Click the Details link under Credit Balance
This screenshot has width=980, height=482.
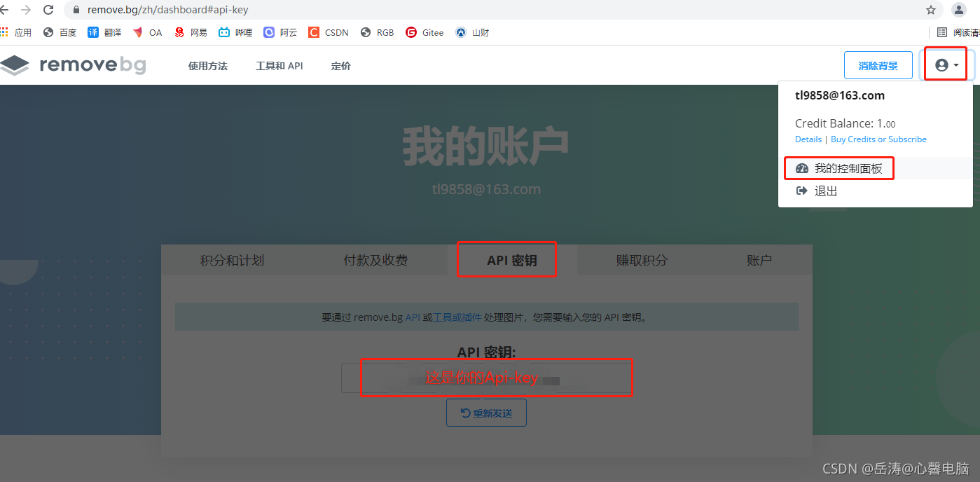(x=808, y=139)
